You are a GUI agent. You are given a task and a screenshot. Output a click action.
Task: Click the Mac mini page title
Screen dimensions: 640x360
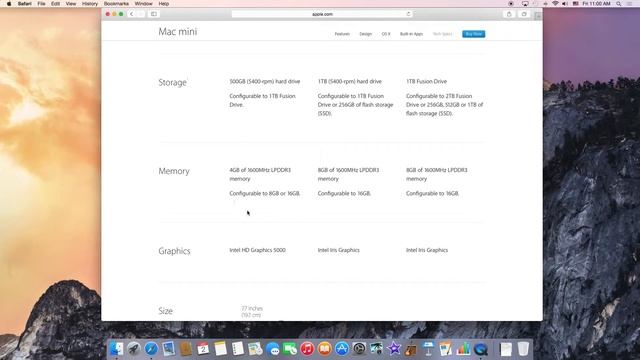(178, 31)
